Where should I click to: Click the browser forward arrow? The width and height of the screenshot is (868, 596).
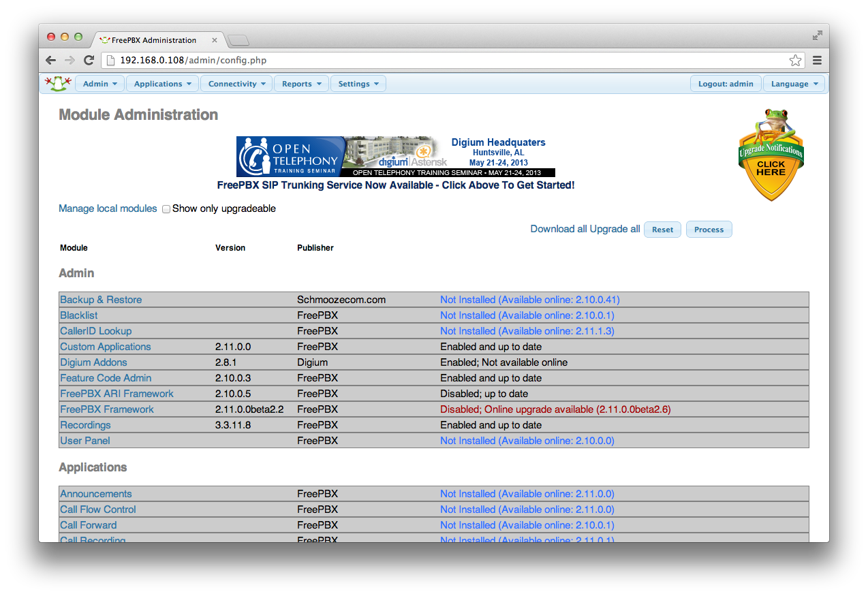[x=69, y=60]
